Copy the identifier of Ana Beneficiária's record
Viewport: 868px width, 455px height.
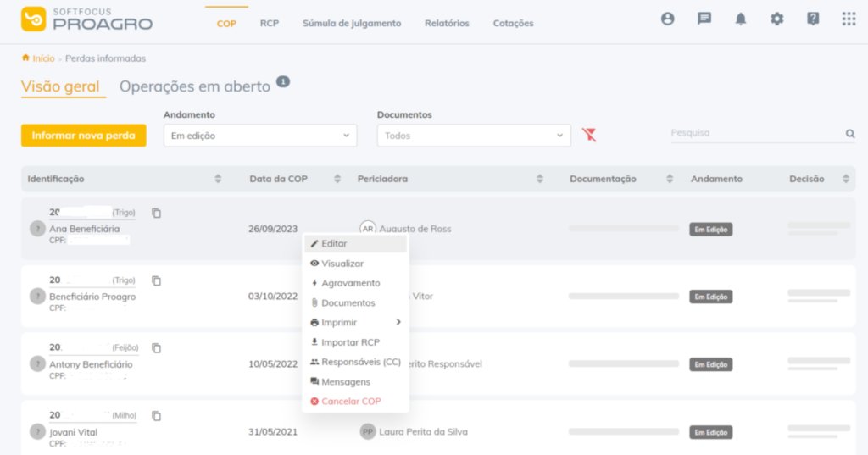(157, 214)
